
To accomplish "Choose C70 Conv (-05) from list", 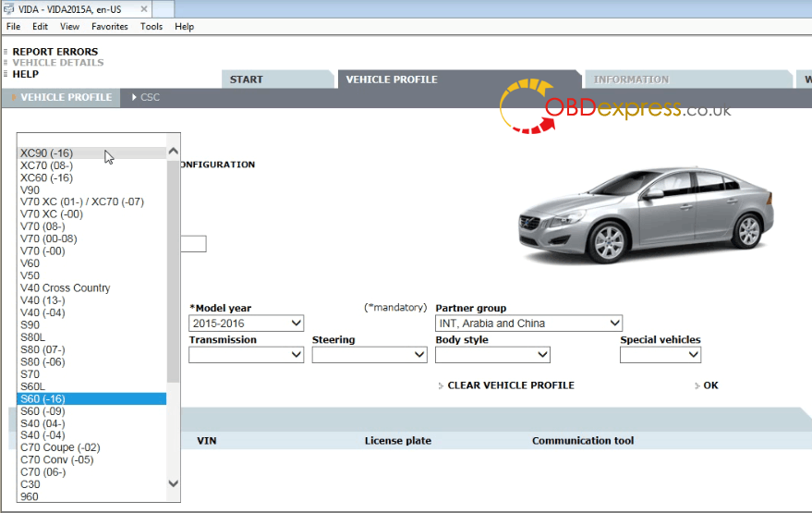I will (x=91, y=460).
